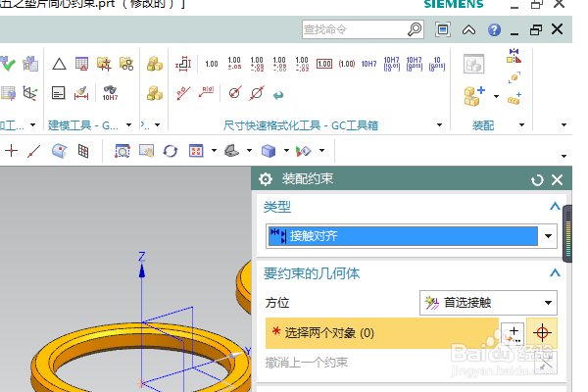Image resolution: width=588 pixels, height=392 pixels.
Task: Reset the Assembly Constraints dialog
Action: pyautogui.click(x=537, y=180)
